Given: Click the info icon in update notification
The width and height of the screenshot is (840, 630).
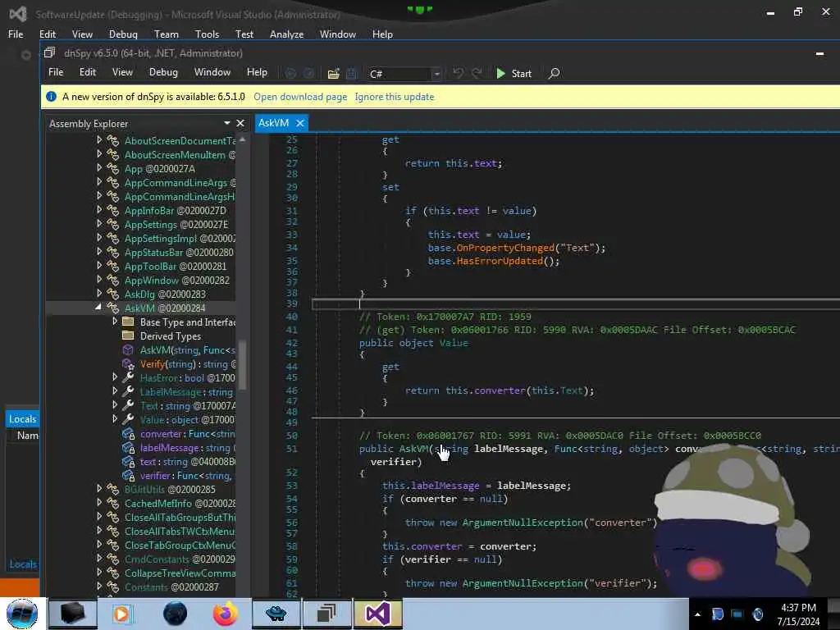Looking at the screenshot, I should coord(51,97).
